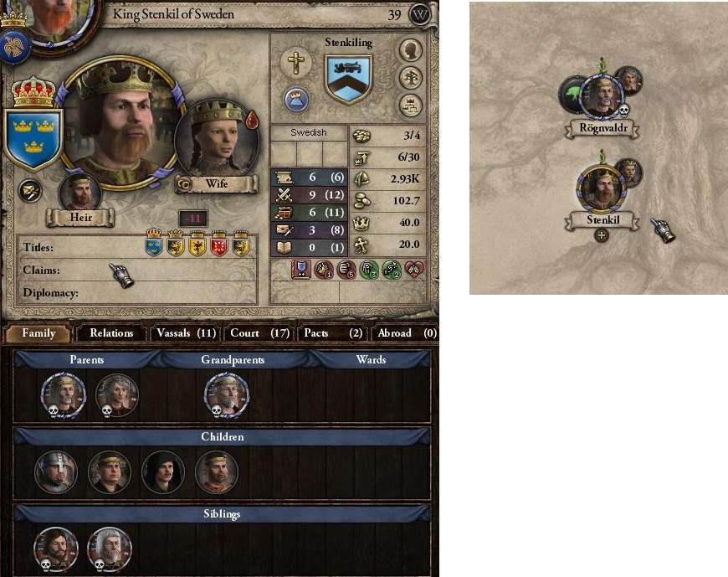
Task: Click the red shield title icon
Action: click(218, 244)
